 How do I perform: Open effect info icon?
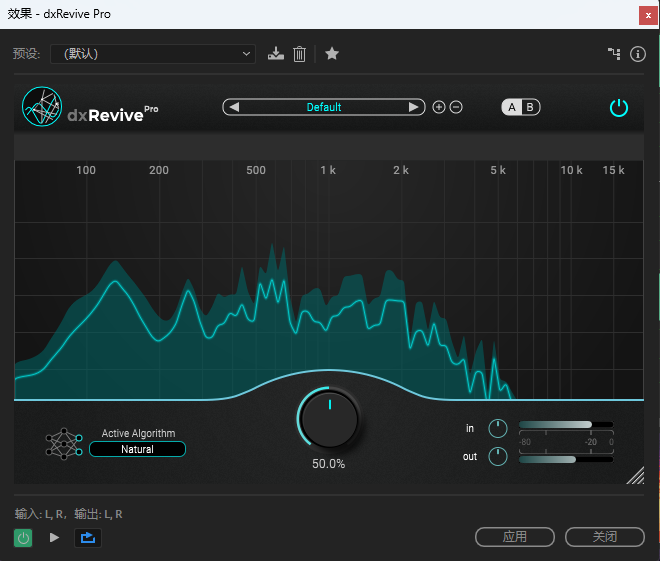(x=638, y=54)
